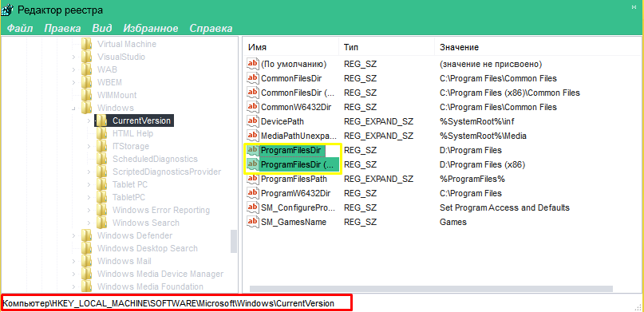The height and width of the screenshot is (312, 644).
Task: Click the string icon of SM_GamesName value
Action: tap(252, 222)
